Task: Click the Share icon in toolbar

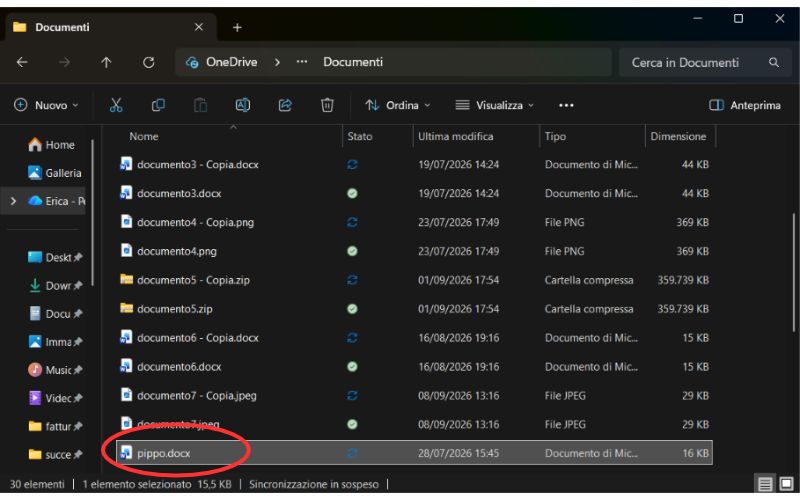Action: 285,105
